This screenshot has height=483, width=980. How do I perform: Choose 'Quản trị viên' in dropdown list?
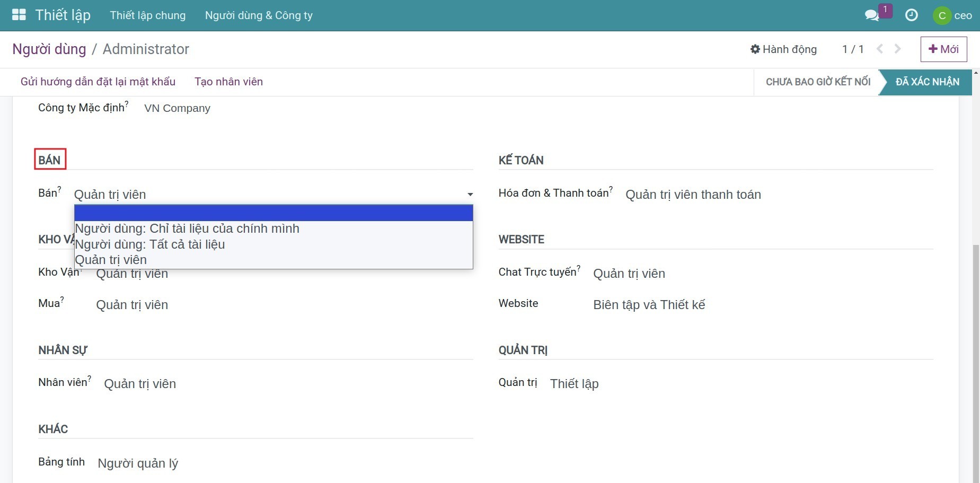tap(111, 260)
